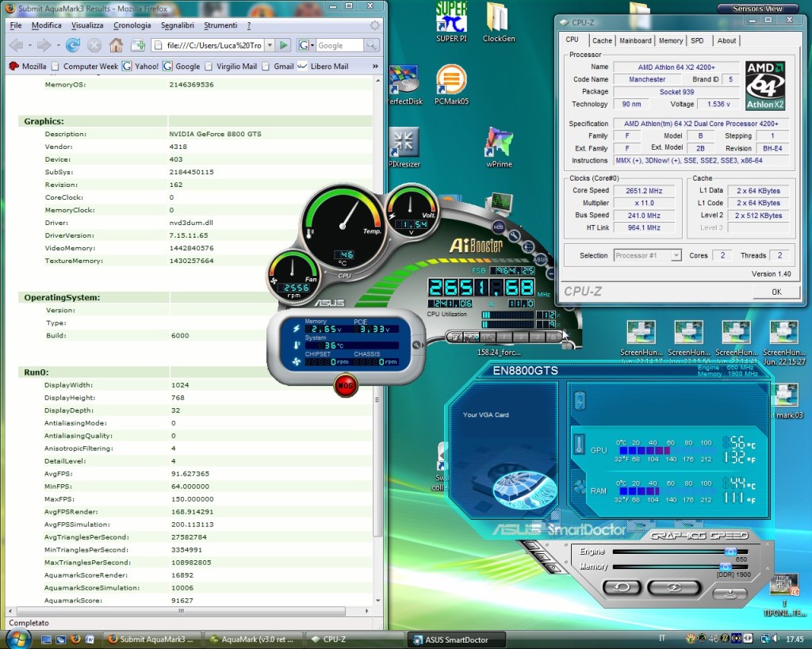Click the search magnifier in Firefox
The image size is (812, 649).
pyautogui.click(x=371, y=45)
